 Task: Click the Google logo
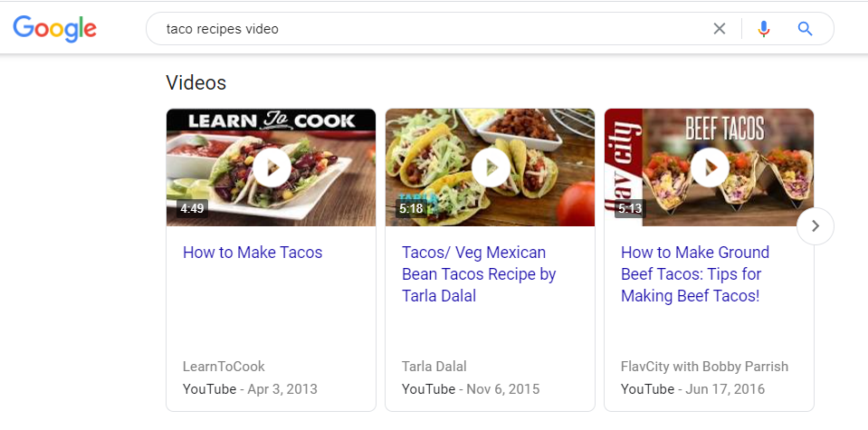coord(55,29)
